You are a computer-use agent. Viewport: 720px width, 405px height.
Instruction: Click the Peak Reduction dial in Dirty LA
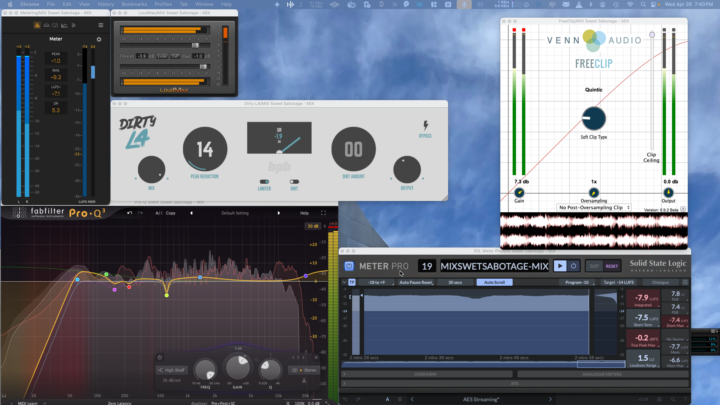(205, 149)
